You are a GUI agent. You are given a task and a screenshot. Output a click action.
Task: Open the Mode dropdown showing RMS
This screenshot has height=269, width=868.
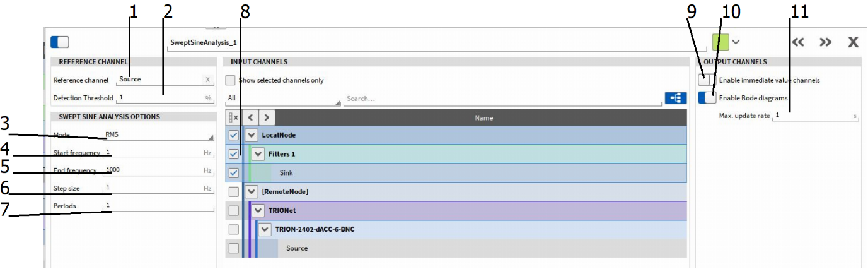tap(159, 135)
